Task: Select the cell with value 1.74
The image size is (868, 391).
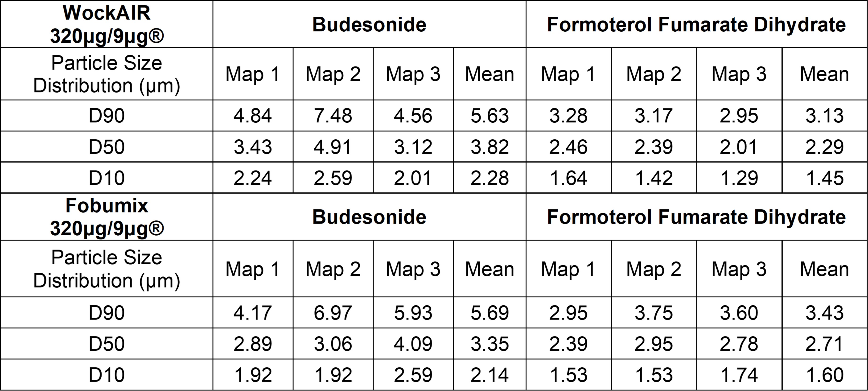Action: coord(739,375)
